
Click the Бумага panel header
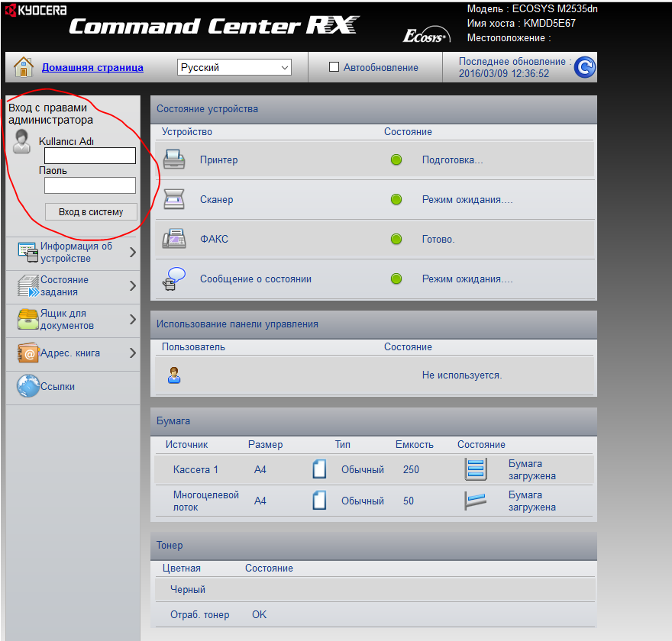click(x=373, y=421)
